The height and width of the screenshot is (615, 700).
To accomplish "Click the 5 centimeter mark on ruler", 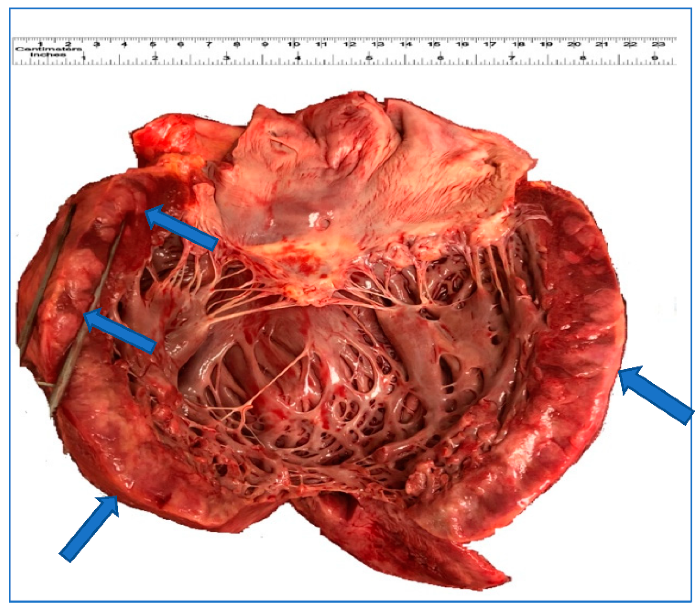I will coord(153,45).
